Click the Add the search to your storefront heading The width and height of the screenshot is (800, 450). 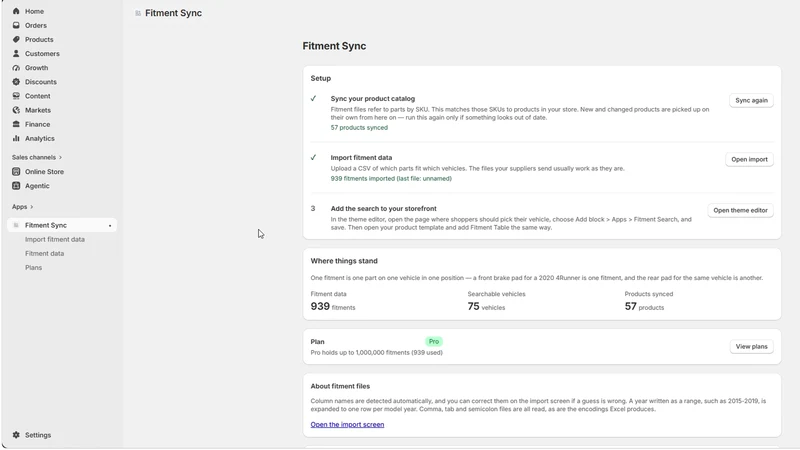383,209
